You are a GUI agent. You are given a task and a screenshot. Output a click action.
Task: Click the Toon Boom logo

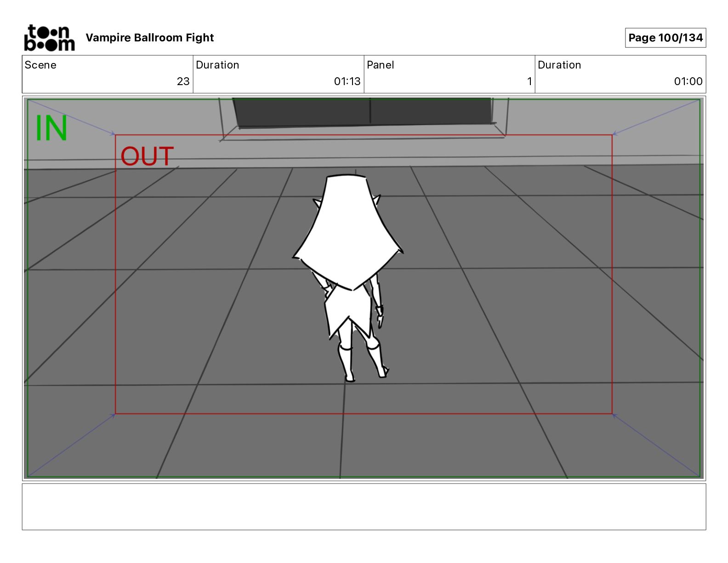coord(49,38)
